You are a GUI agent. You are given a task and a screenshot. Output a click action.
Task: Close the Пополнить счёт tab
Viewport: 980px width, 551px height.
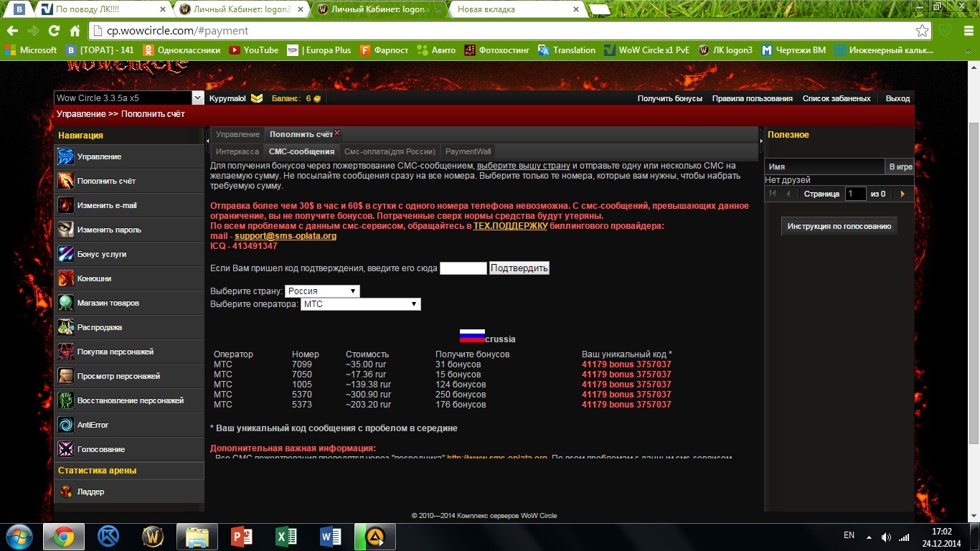click(x=337, y=133)
